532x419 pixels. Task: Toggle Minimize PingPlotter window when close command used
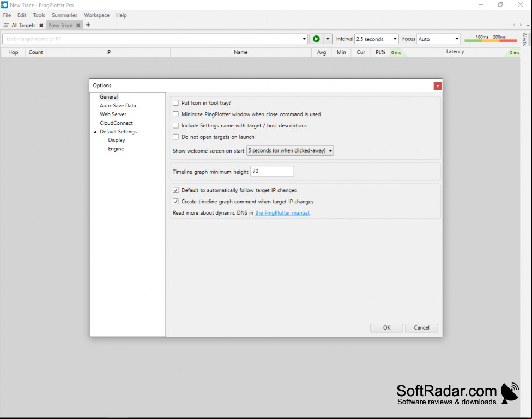[x=176, y=114]
